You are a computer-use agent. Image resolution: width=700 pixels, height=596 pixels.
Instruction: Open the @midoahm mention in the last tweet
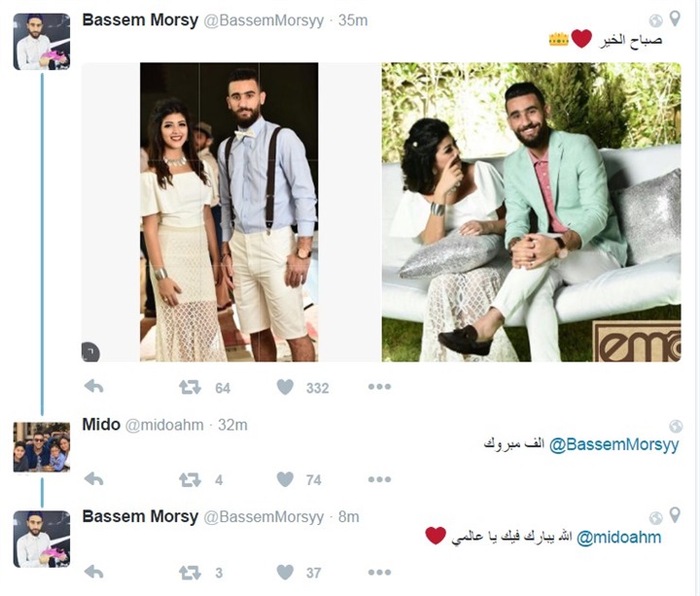click(618, 537)
